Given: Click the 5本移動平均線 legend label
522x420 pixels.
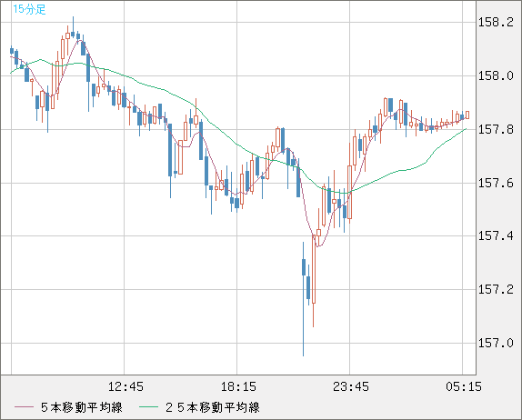Looking at the screenshot, I should [x=82, y=407].
